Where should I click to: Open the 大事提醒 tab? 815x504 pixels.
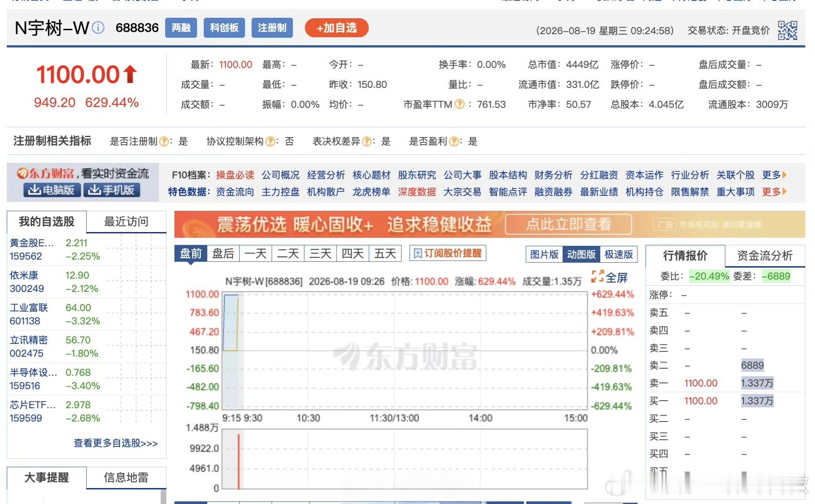47,477
